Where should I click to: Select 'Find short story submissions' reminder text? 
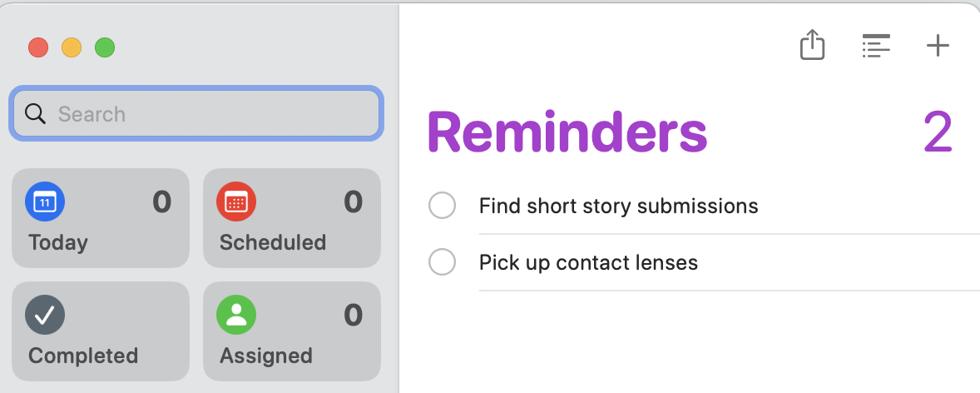(x=618, y=206)
